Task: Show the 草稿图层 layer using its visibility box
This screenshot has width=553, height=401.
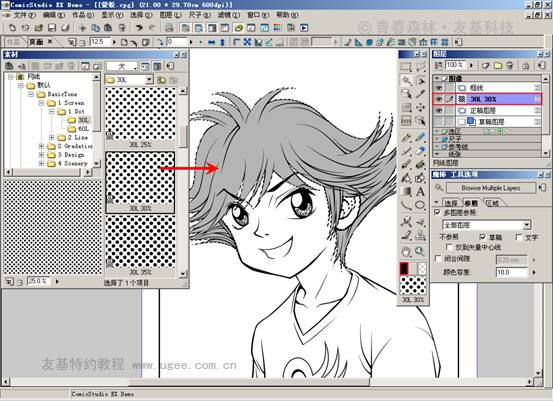Action: (x=438, y=122)
